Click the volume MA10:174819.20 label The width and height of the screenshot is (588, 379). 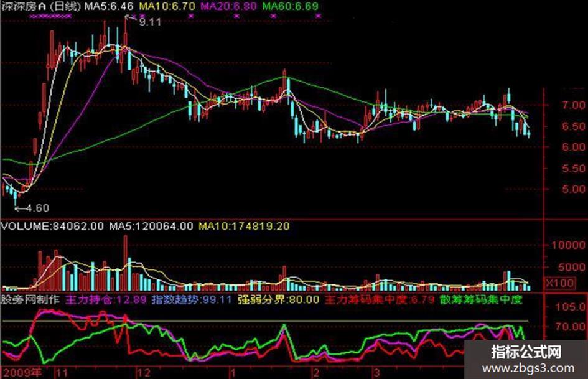pyautogui.click(x=244, y=227)
